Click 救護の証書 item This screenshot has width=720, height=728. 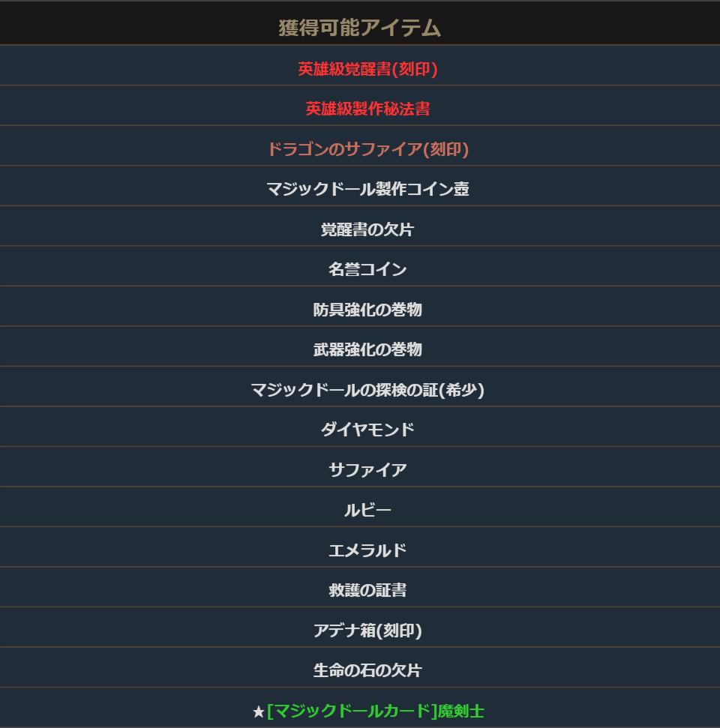[x=367, y=590]
